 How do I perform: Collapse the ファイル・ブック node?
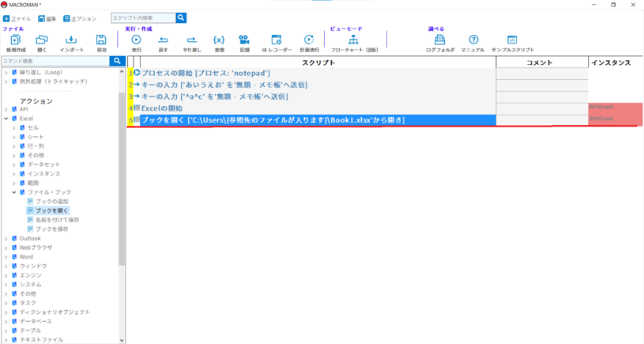[x=14, y=192]
